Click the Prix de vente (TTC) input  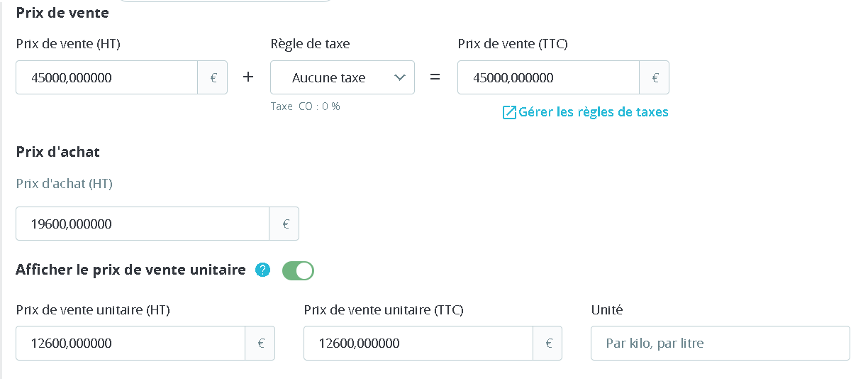click(548, 78)
